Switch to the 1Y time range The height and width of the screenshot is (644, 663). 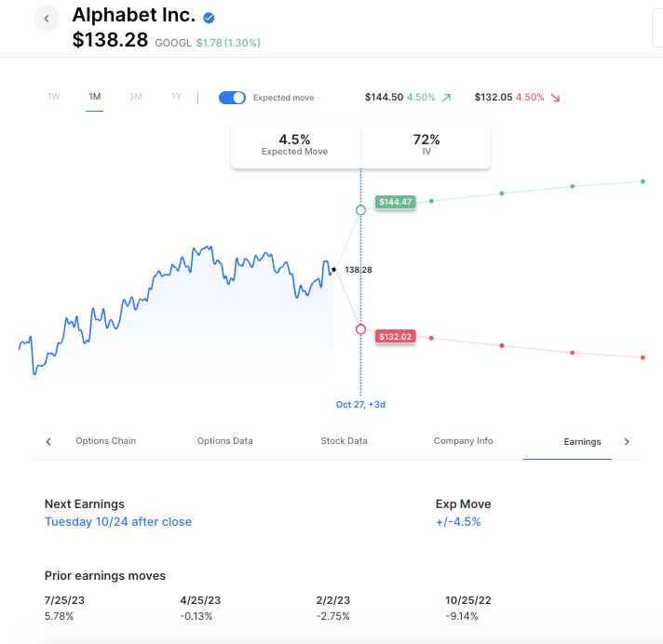point(177,97)
